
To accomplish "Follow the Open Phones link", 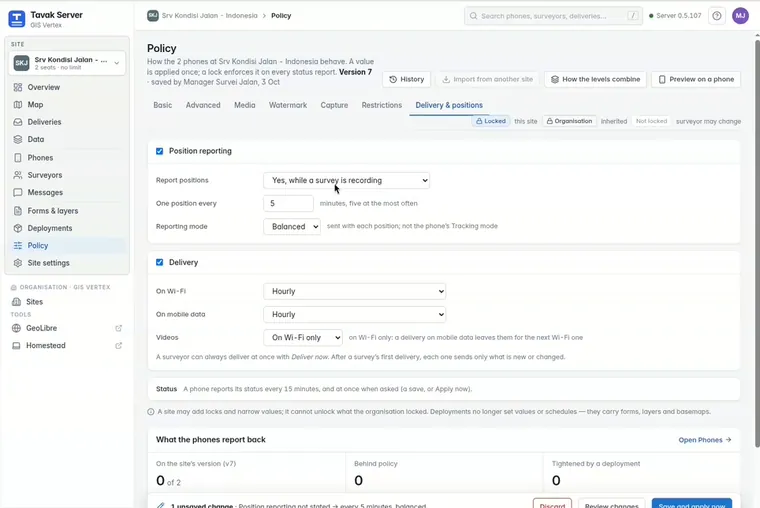I will pos(705,440).
